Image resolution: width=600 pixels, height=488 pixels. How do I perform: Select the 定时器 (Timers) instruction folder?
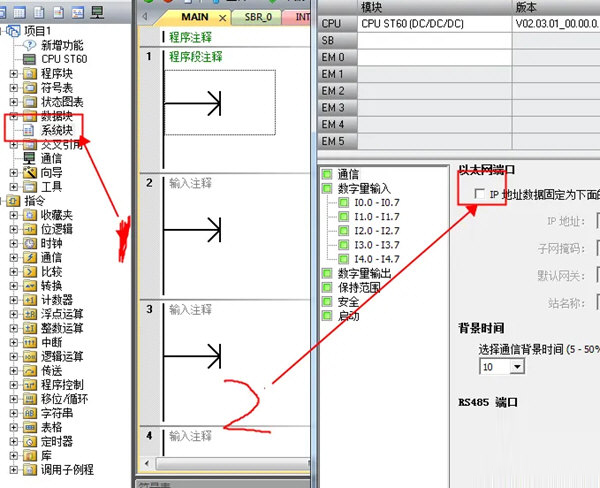tap(56, 441)
